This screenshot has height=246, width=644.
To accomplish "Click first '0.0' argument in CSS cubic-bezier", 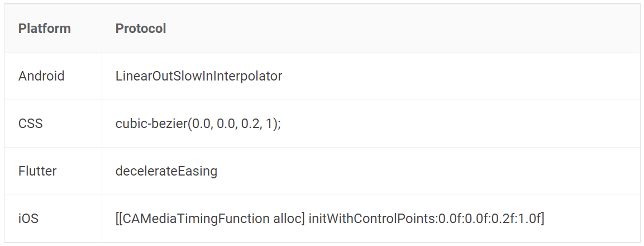I will (201, 124).
